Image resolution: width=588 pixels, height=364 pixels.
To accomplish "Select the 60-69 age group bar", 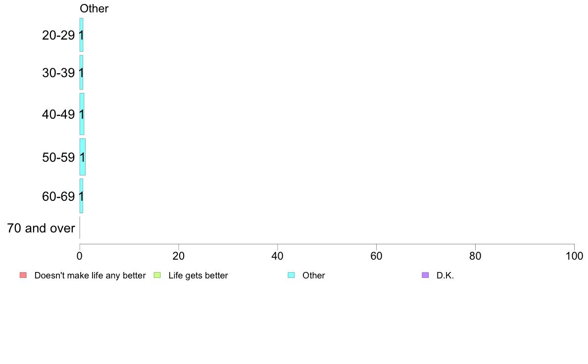I will pos(81,196).
